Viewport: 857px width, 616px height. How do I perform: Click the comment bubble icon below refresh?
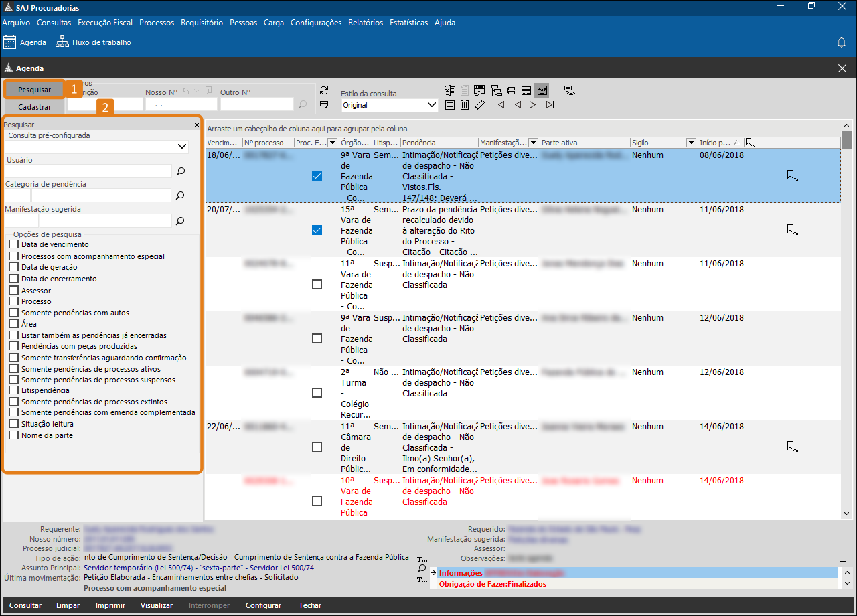tap(325, 104)
